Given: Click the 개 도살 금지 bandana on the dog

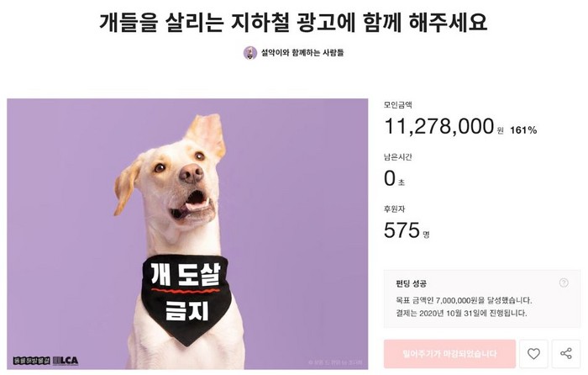Looking at the screenshot, I should coord(186,298).
